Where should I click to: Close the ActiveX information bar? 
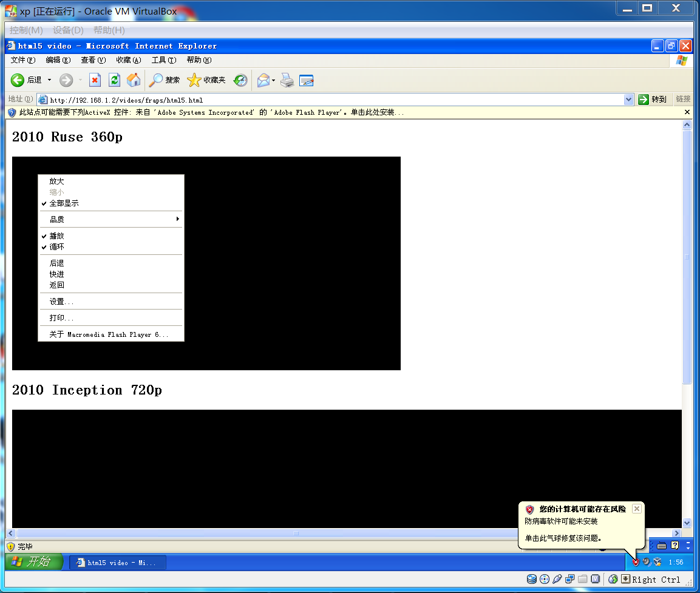tap(687, 112)
